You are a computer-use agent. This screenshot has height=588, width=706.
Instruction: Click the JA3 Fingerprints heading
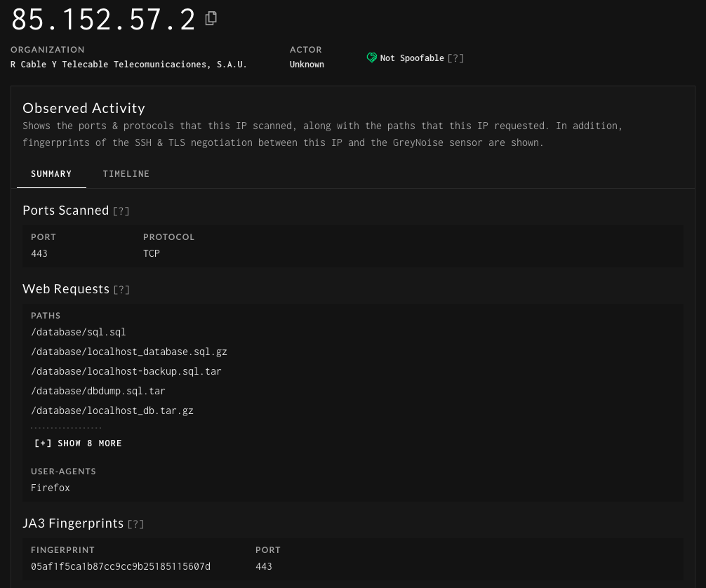[x=73, y=523]
